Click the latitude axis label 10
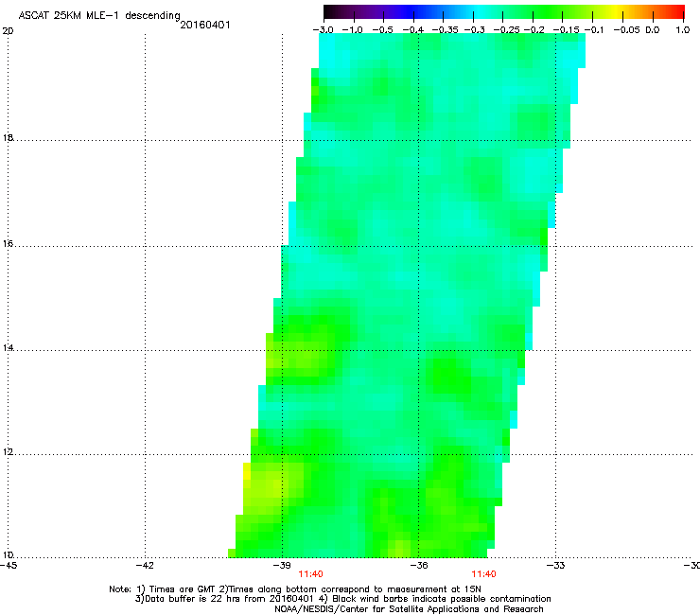 pos(8,555)
